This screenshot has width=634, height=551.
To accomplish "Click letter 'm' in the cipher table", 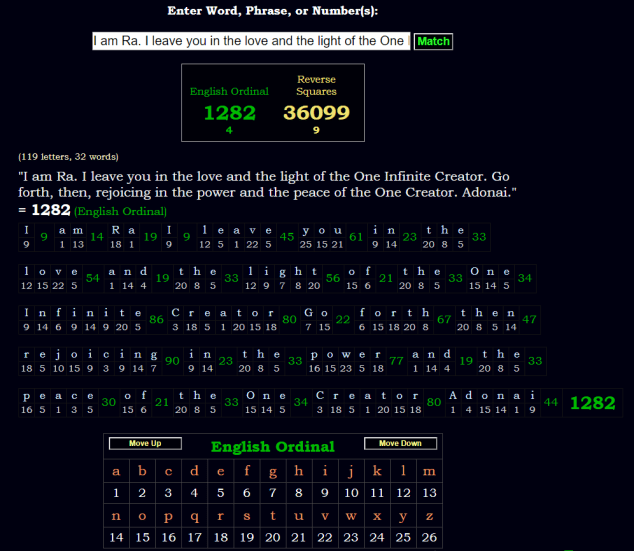I will (429, 472).
